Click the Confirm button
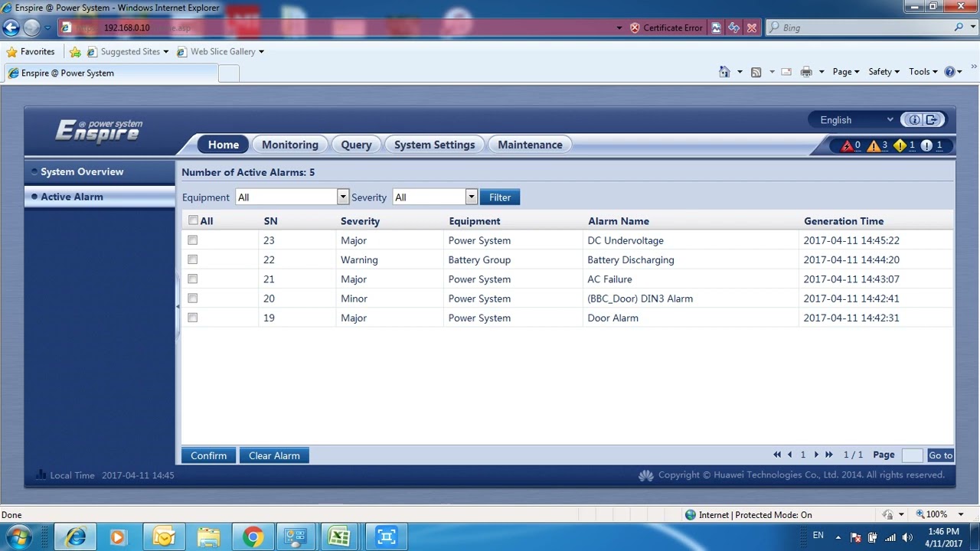Viewport: 980px width, 551px height. [x=208, y=455]
